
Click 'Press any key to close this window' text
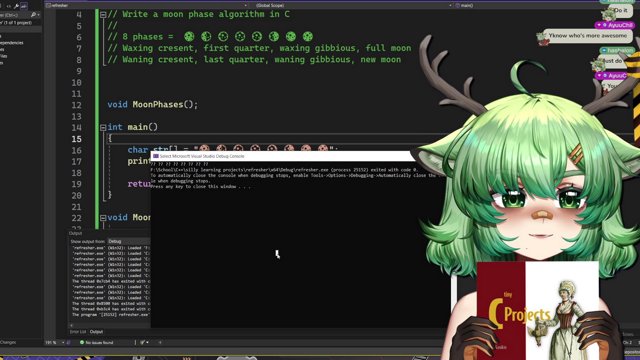[x=200, y=187]
